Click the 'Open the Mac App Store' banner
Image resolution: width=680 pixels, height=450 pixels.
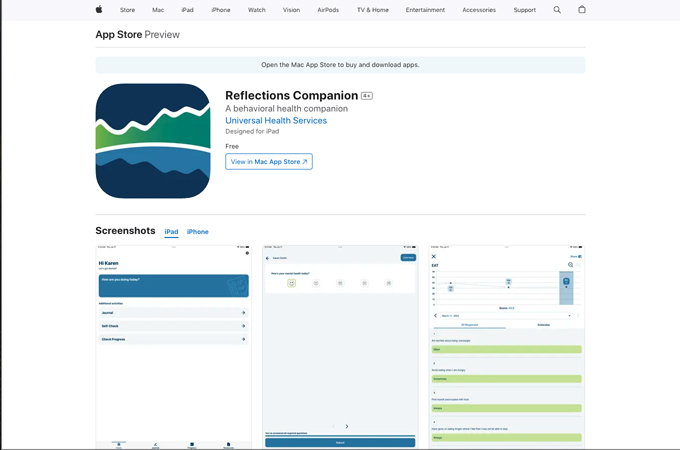coord(340,65)
